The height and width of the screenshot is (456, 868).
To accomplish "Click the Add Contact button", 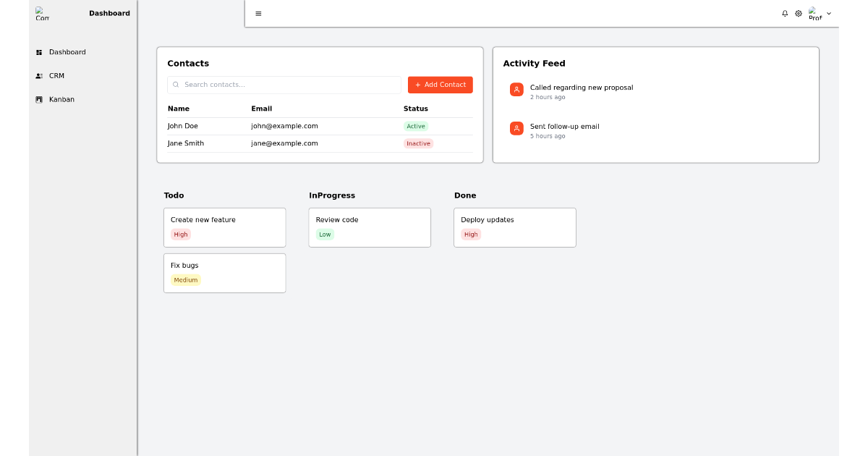I will pos(440,85).
